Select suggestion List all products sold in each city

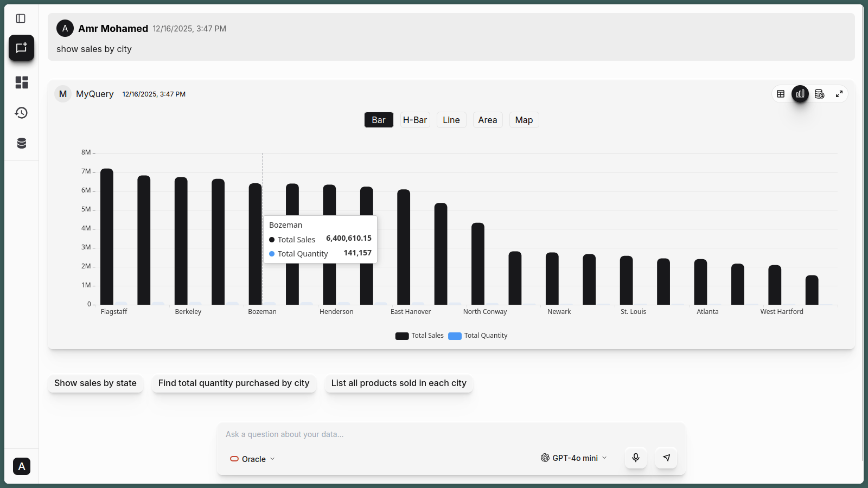point(399,383)
